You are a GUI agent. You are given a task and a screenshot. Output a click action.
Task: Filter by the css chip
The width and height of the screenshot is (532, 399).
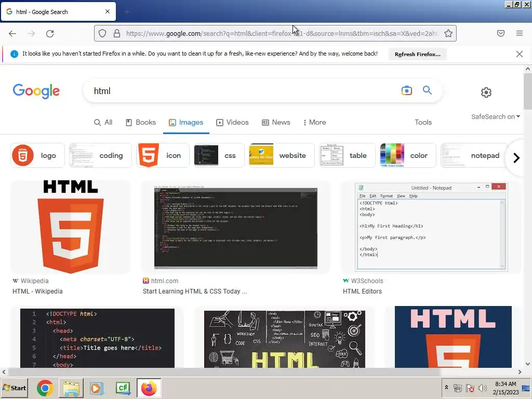point(219,155)
